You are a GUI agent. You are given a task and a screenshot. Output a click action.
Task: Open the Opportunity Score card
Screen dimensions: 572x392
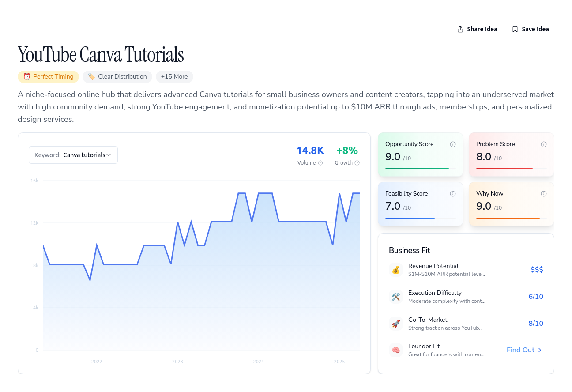[421, 155]
